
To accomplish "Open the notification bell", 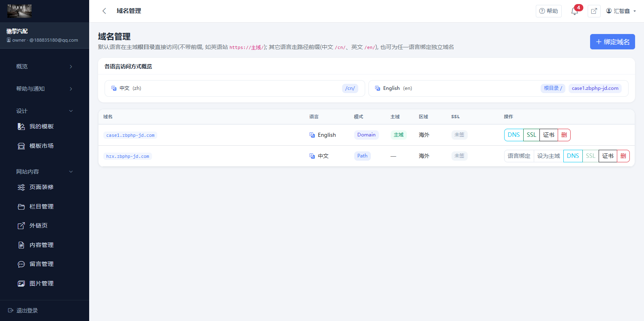I will click(x=575, y=11).
